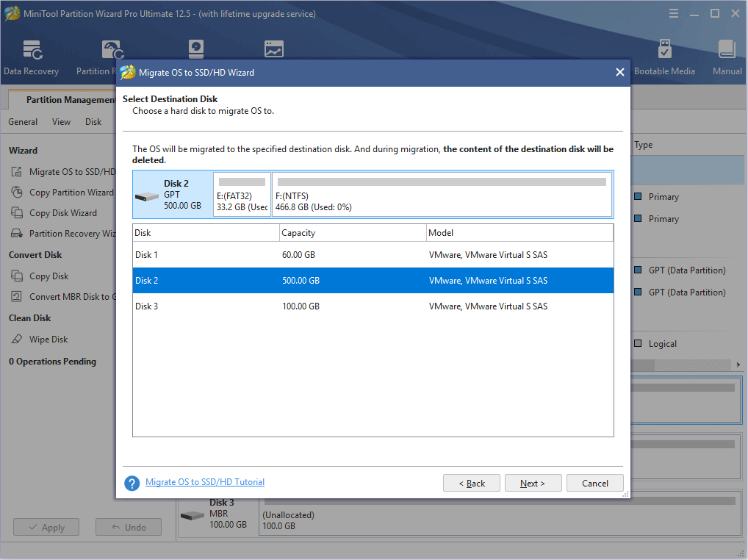Open the Migrate OS to SSD/HD Tutorial link
The image size is (748, 560).
tap(205, 482)
